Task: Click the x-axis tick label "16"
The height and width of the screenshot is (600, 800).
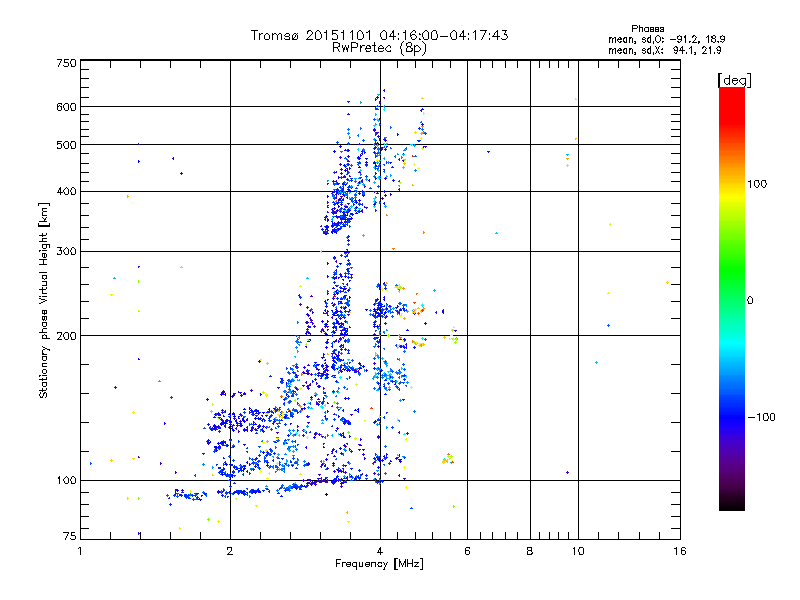Action: tap(680, 551)
